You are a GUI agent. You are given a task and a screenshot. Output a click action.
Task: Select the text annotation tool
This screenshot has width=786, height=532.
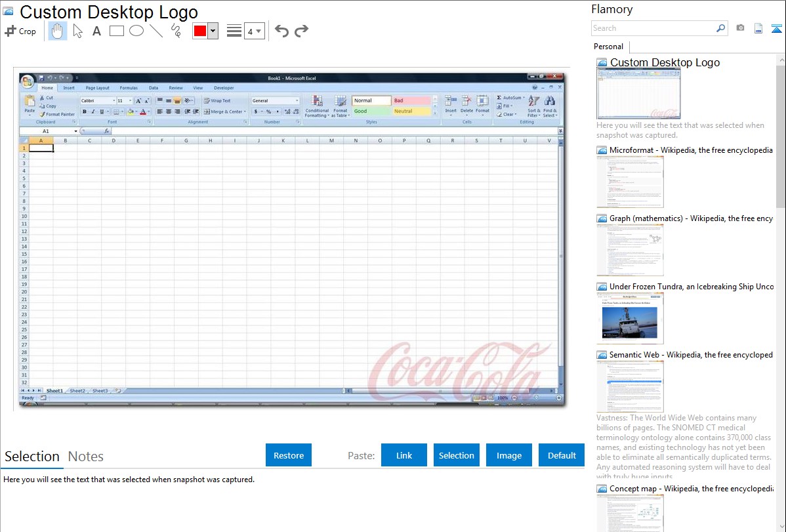pyautogui.click(x=96, y=31)
